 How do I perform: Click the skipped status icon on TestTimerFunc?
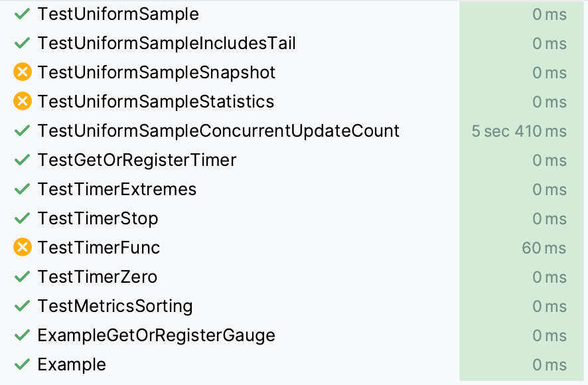pyautogui.click(x=22, y=248)
